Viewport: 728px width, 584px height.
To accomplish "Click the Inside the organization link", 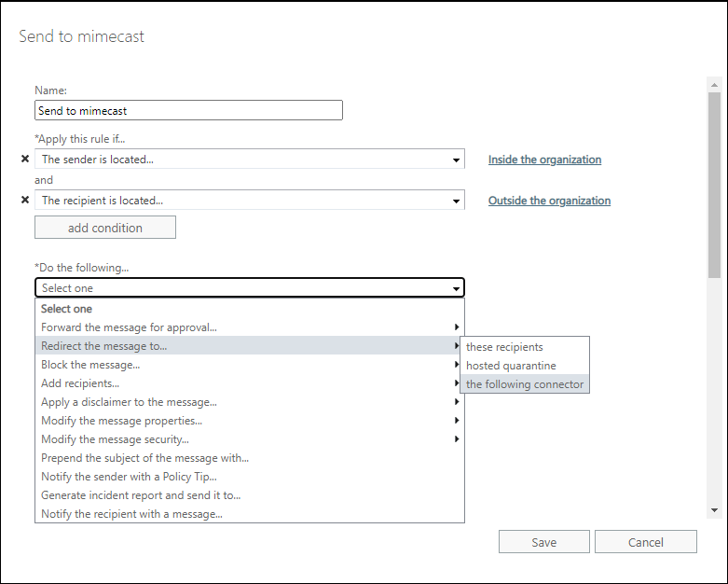I will point(544,160).
